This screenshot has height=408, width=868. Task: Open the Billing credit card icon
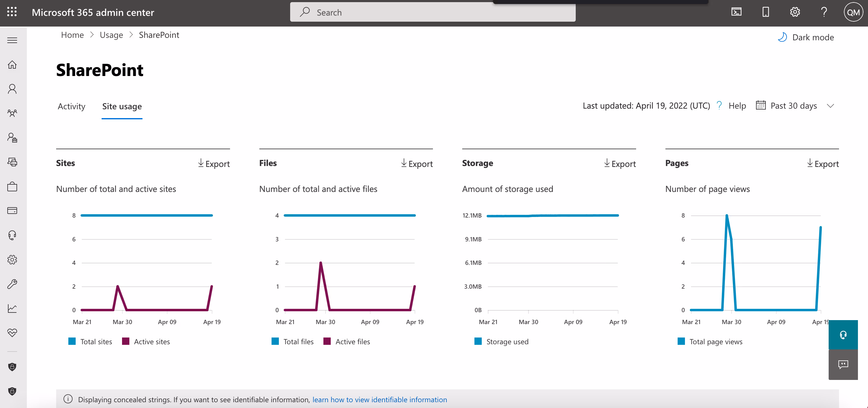click(x=12, y=211)
